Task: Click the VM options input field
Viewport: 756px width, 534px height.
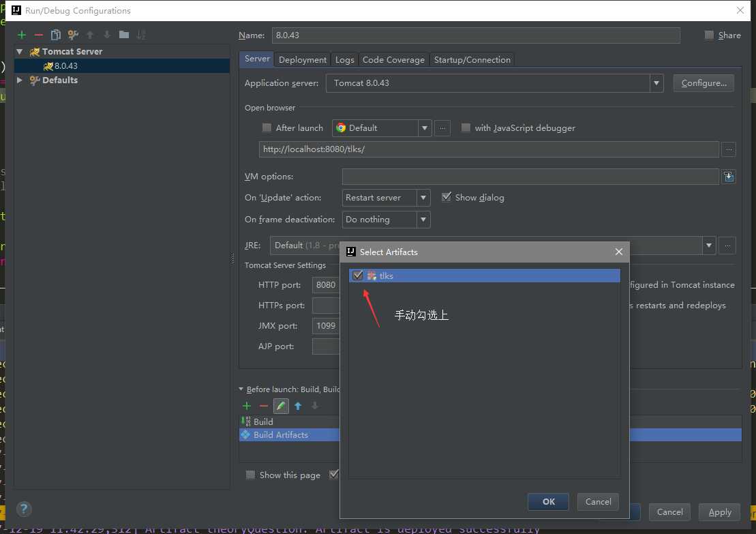Action: pos(530,177)
